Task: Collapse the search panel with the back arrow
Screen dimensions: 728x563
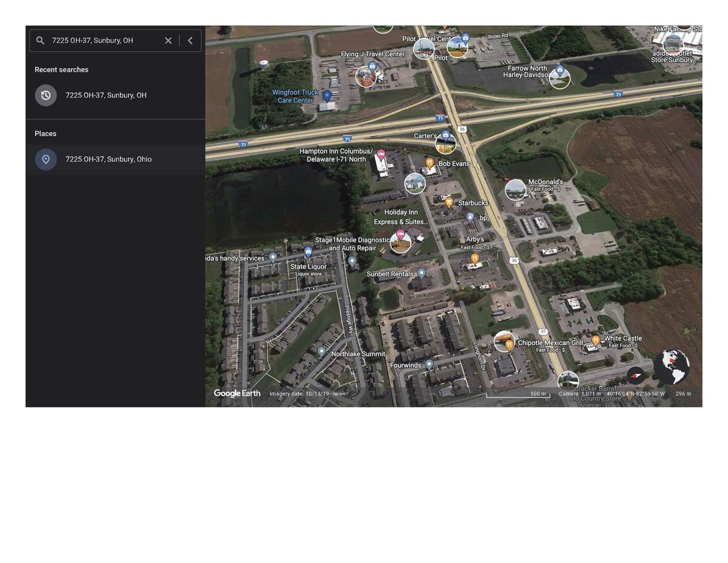Action: click(190, 40)
